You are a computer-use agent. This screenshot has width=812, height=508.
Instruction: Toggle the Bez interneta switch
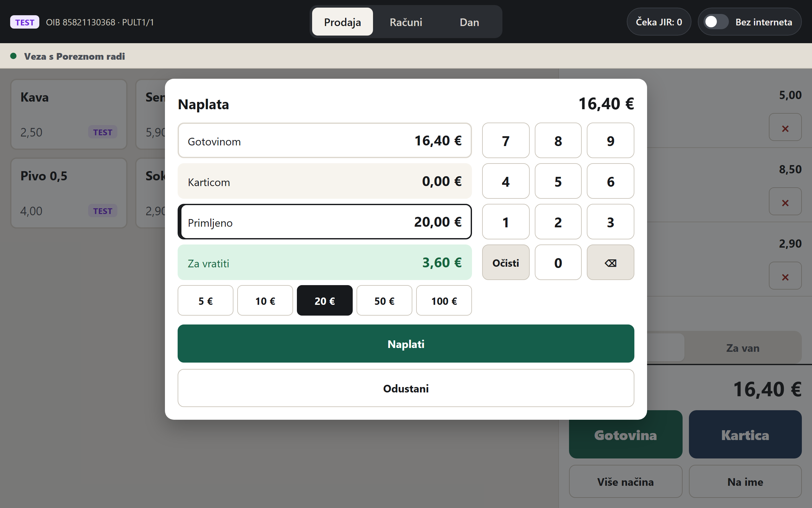[x=716, y=22]
